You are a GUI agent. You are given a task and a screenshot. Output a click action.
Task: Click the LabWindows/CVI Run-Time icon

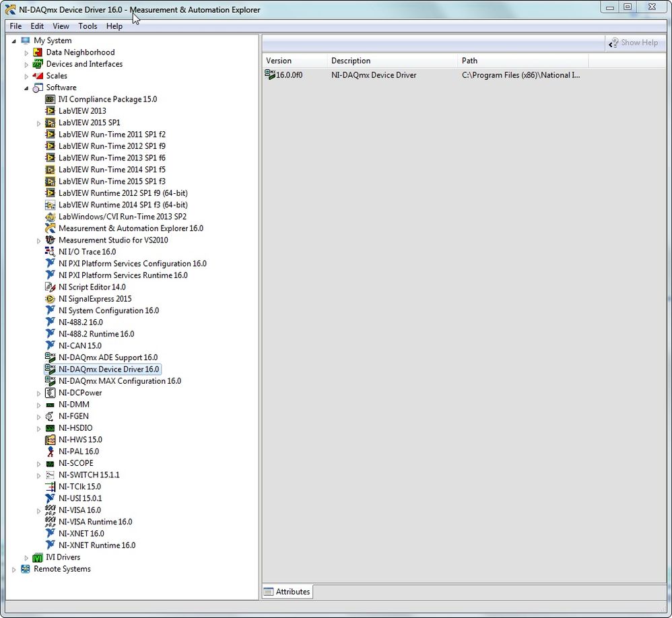pyautogui.click(x=50, y=217)
